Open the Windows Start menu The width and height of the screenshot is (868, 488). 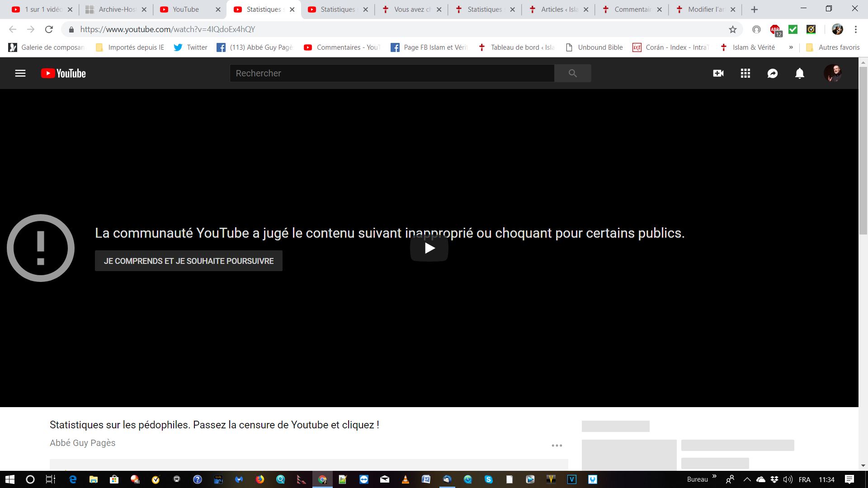[9, 479]
